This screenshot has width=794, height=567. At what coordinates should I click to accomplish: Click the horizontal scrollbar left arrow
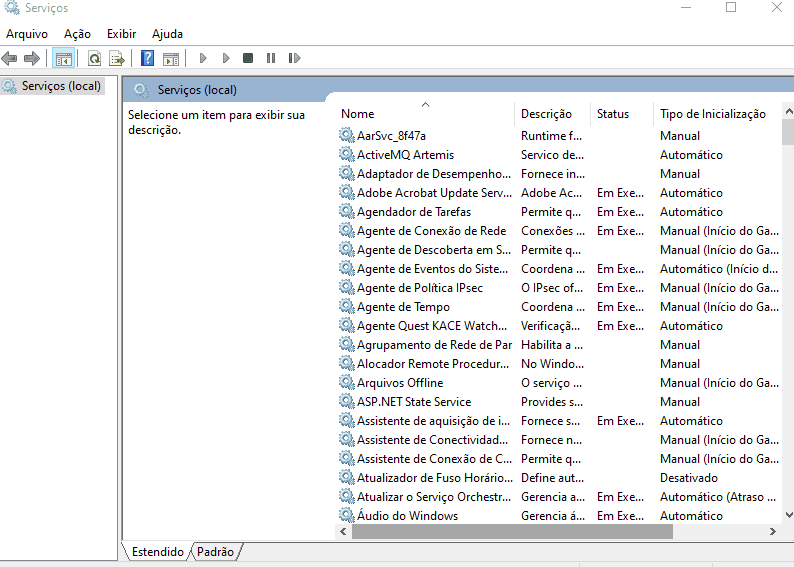(343, 531)
